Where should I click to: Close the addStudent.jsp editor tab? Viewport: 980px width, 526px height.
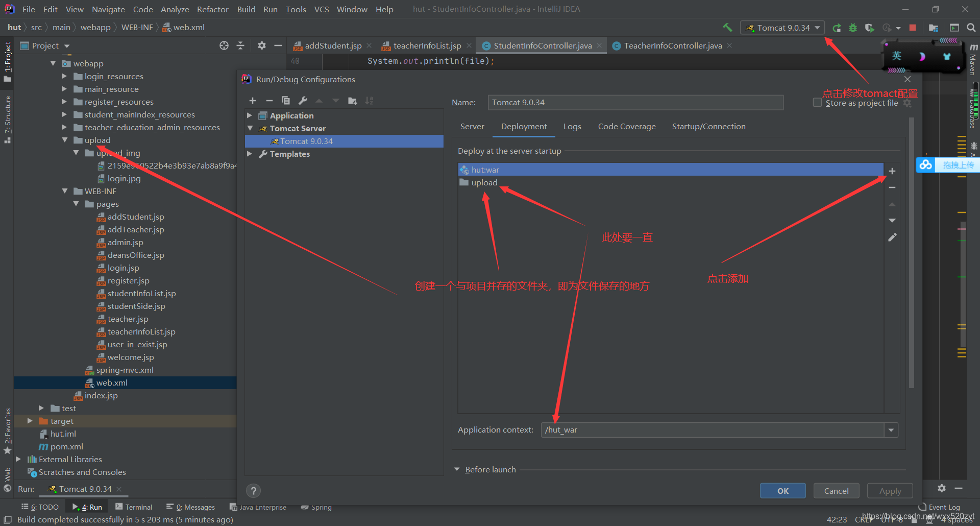click(369, 45)
